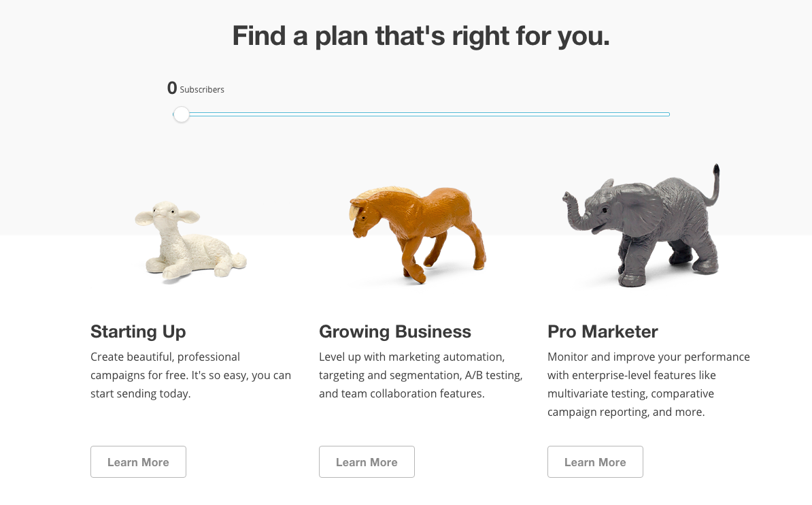Open Learn More under Growing Business
This screenshot has width=812, height=505.
tap(367, 462)
